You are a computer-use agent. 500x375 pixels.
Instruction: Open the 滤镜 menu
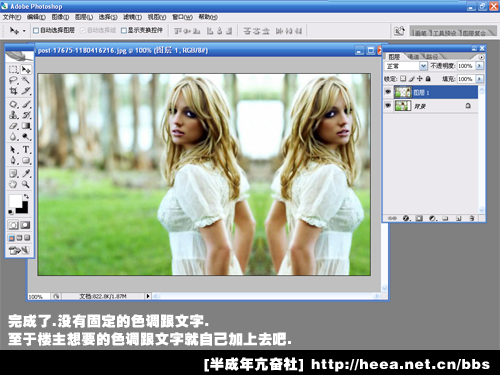pos(132,17)
